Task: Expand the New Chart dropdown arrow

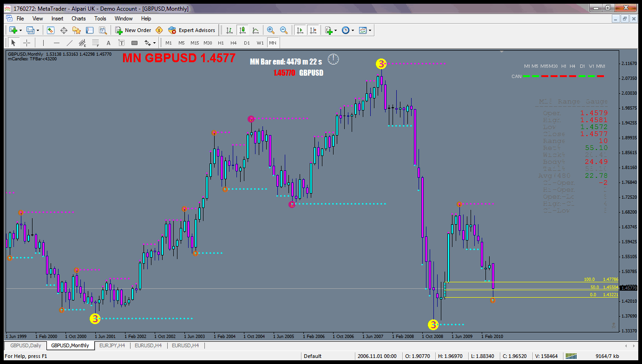Action: [20, 31]
